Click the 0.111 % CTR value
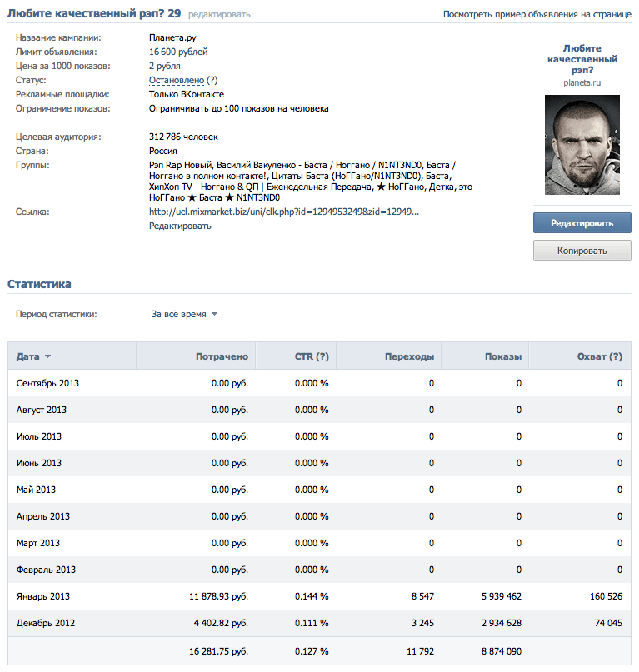This screenshot has width=639, height=672. tap(312, 623)
